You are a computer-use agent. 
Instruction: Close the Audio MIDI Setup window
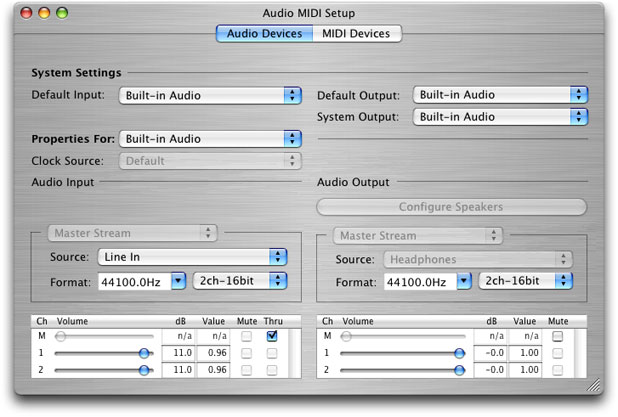(26, 13)
